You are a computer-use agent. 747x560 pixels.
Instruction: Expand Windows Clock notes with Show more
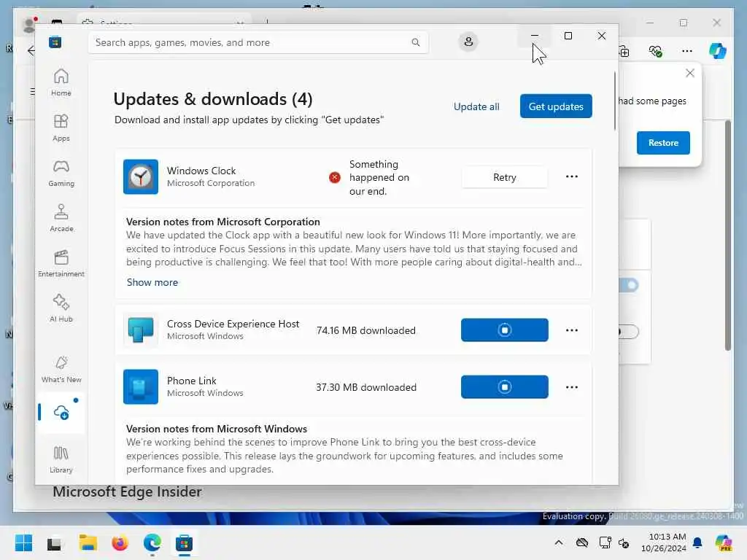click(152, 282)
